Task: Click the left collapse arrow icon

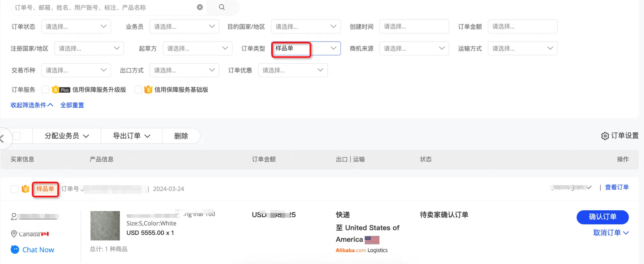Action: [2, 138]
